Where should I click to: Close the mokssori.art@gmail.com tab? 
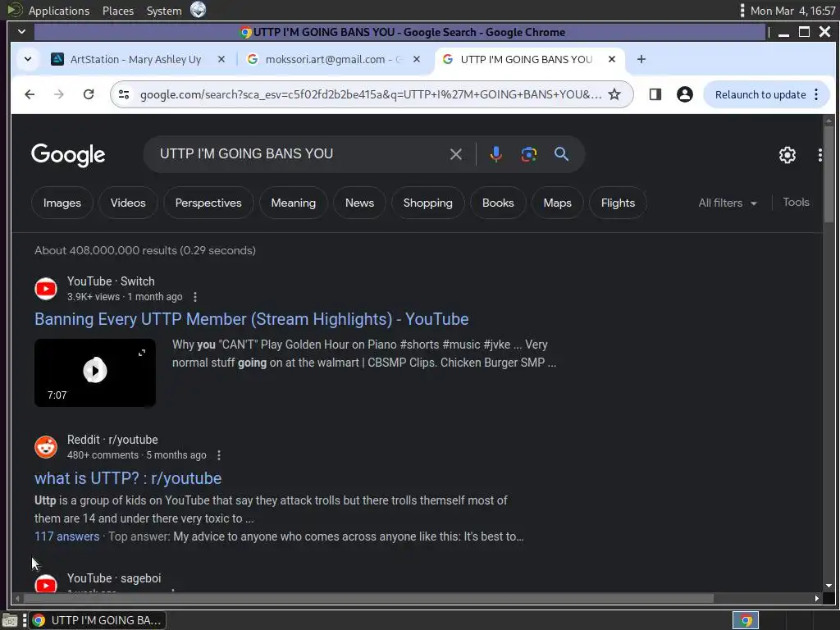(417, 59)
